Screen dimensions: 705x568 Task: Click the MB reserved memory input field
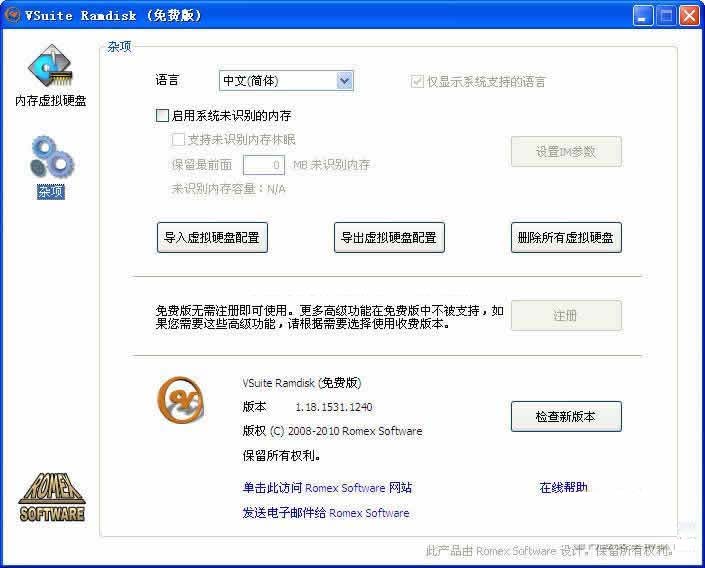[x=264, y=165]
